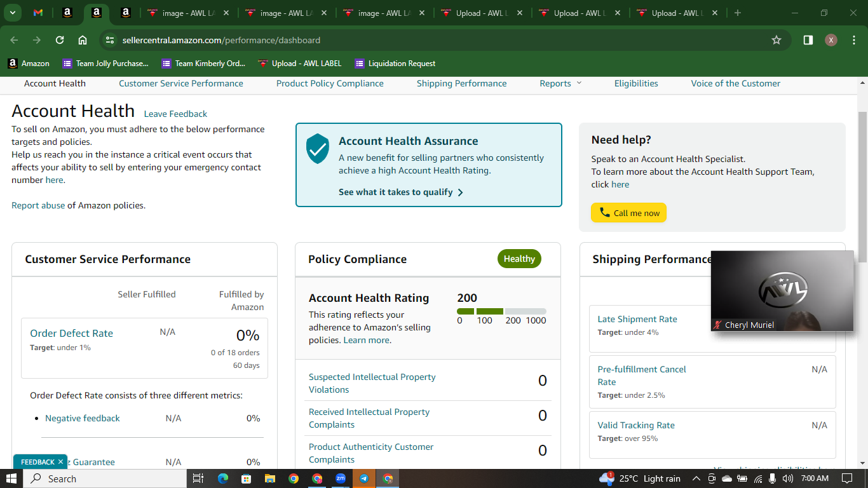Screen dimensions: 868x488
Task: Click the Account Health Assurance shield icon
Action: [x=318, y=149]
